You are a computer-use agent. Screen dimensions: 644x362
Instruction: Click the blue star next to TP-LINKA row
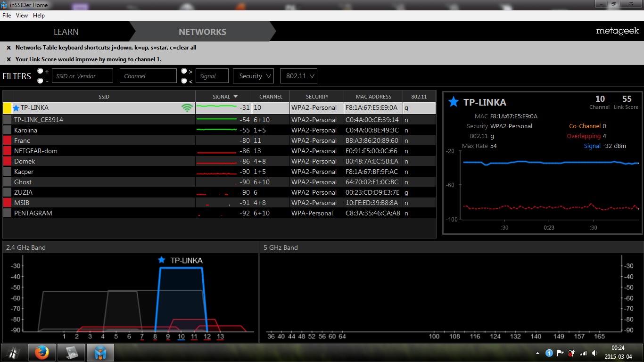(16, 108)
